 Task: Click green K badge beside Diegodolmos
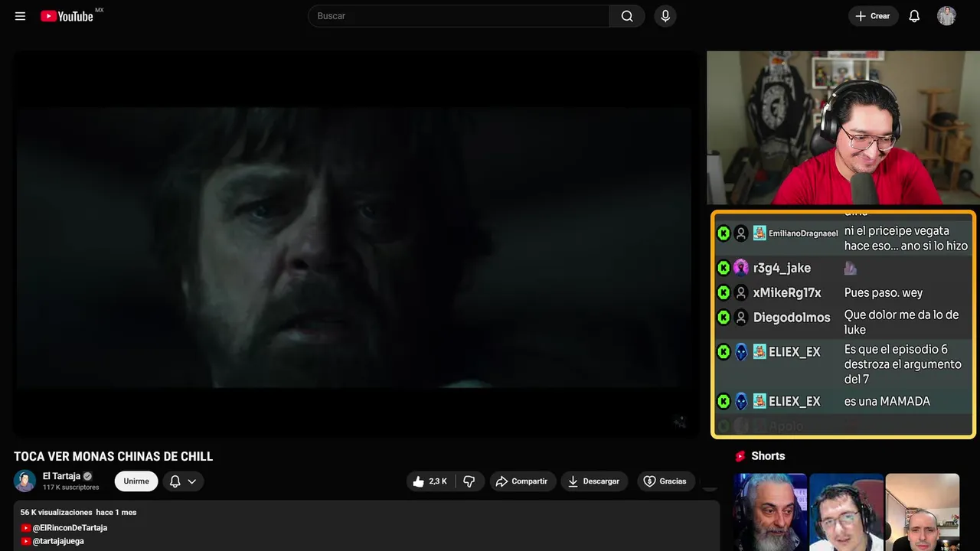tap(724, 318)
